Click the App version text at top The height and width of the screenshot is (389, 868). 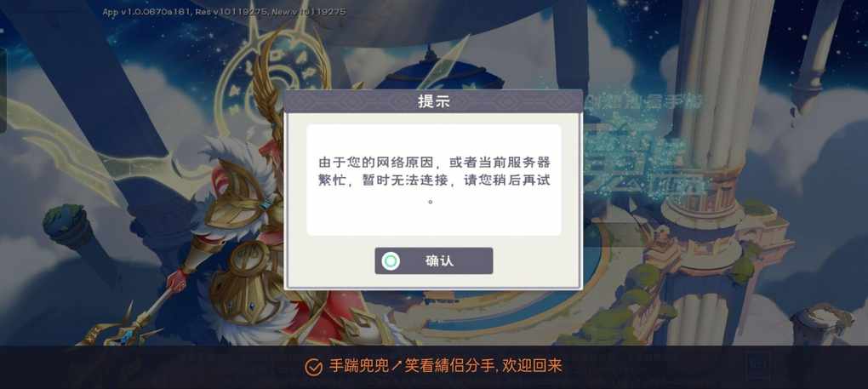[224, 12]
